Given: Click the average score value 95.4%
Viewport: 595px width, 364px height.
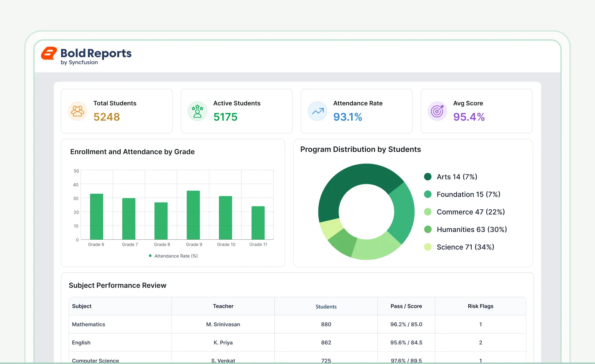Looking at the screenshot, I should (x=469, y=117).
